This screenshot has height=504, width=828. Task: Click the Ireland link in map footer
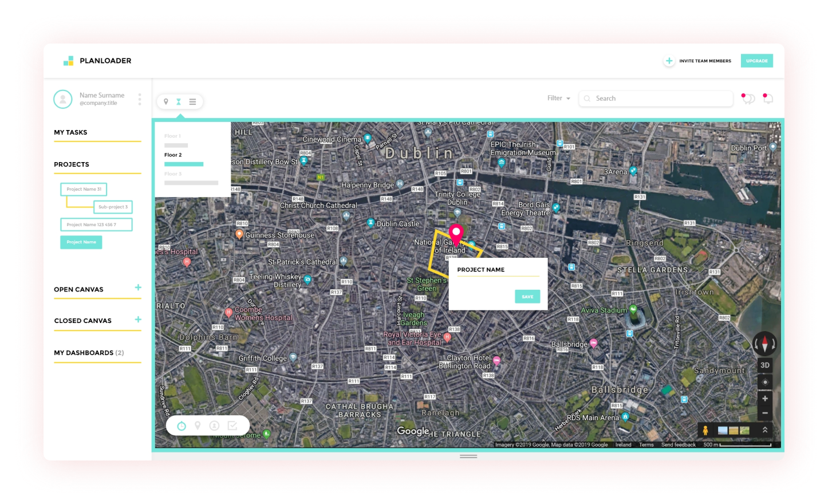tap(624, 445)
